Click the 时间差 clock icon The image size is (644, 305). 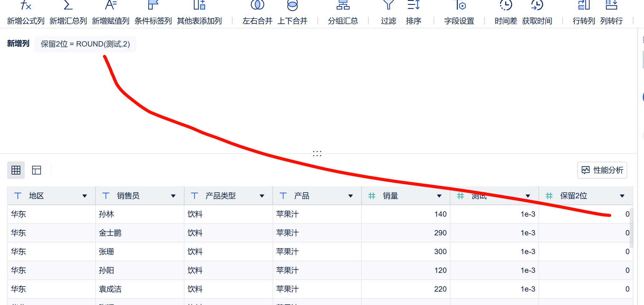point(506,5)
